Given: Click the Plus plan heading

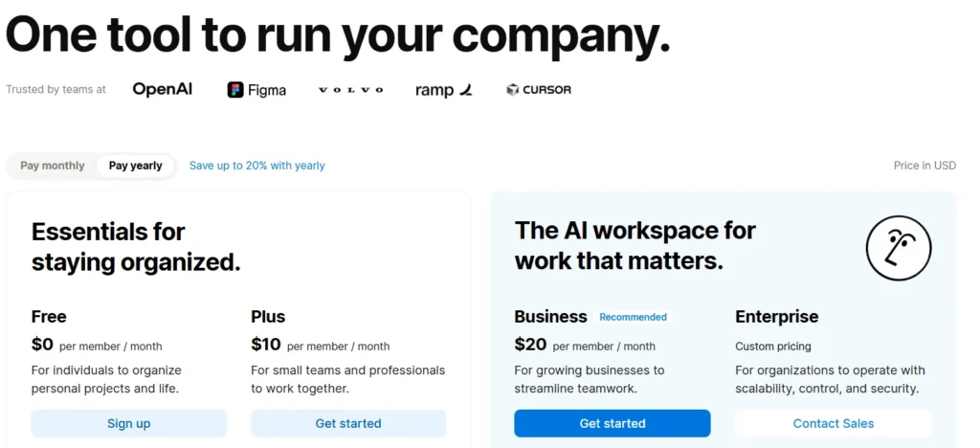Looking at the screenshot, I should click(268, 317).
